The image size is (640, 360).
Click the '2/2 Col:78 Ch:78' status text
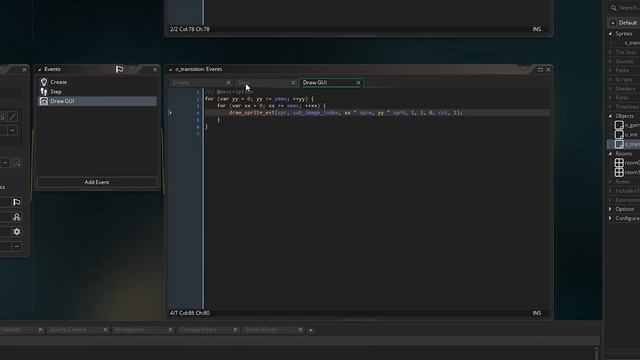[x=190, y=29]
